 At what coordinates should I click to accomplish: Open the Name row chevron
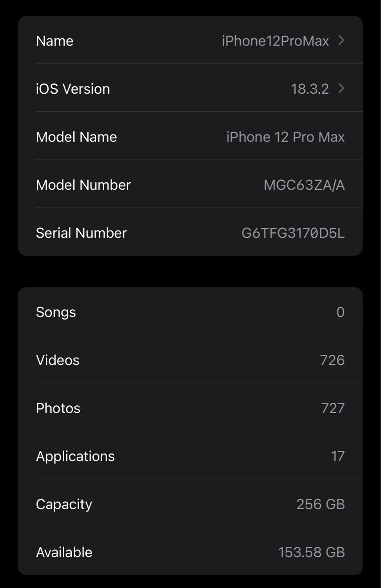tap(341, 40)
